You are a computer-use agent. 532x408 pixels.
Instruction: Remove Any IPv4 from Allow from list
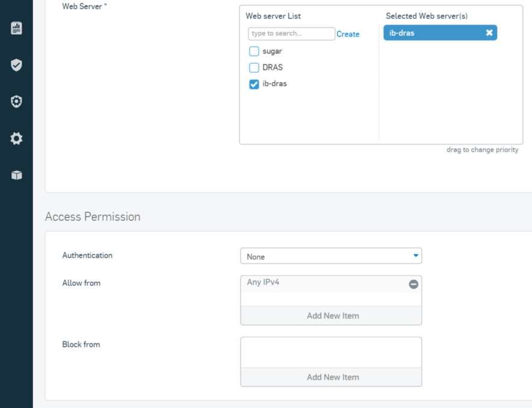coord(413,284)
